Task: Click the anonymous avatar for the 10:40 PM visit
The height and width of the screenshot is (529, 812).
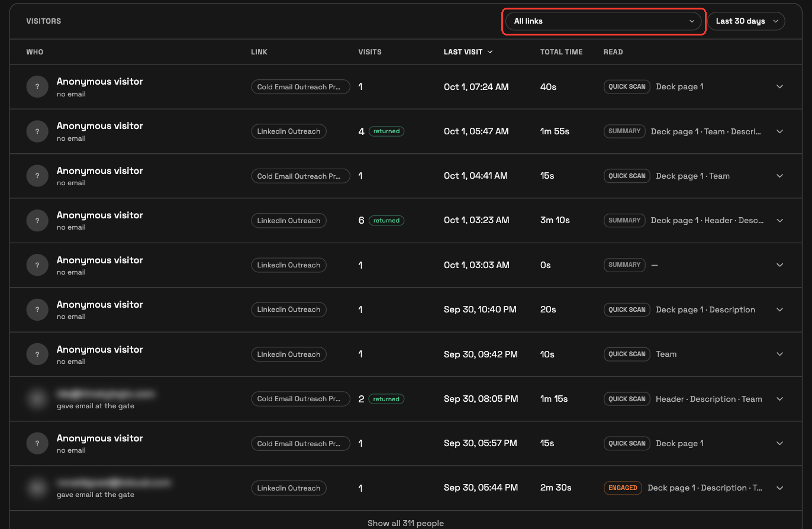Action: (37, 309)
